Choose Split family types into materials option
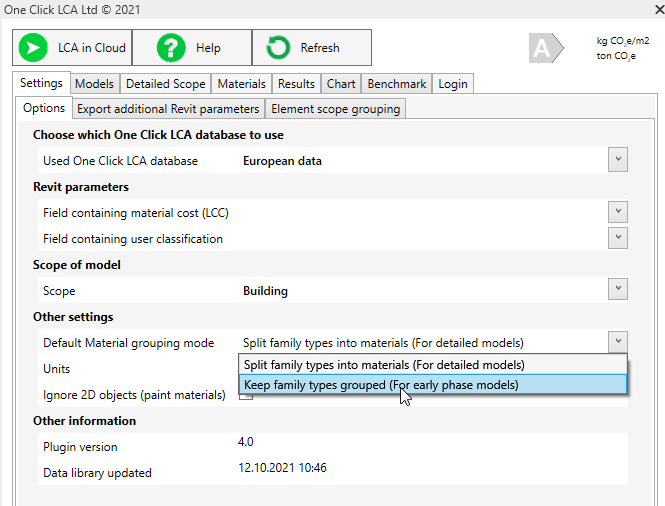Screen dimensions: 665x506 click(x=384, y=365)
